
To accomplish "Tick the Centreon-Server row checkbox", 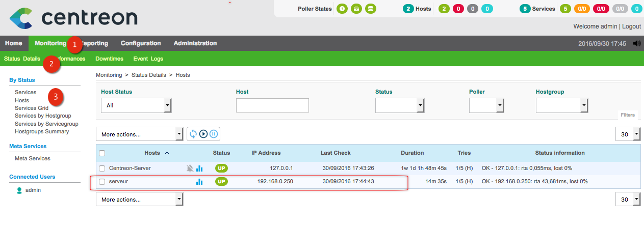I will tap(102, 168).
